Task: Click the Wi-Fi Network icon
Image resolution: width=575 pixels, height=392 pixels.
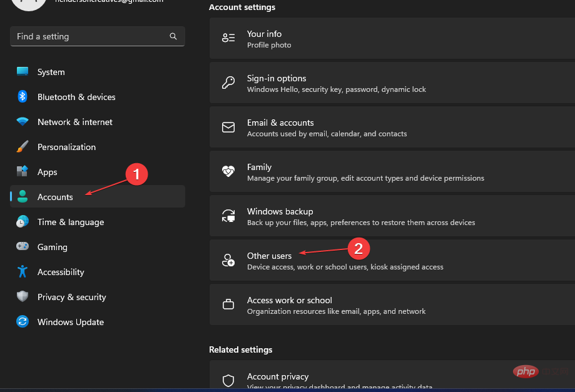Action: (x=23, y=122)
